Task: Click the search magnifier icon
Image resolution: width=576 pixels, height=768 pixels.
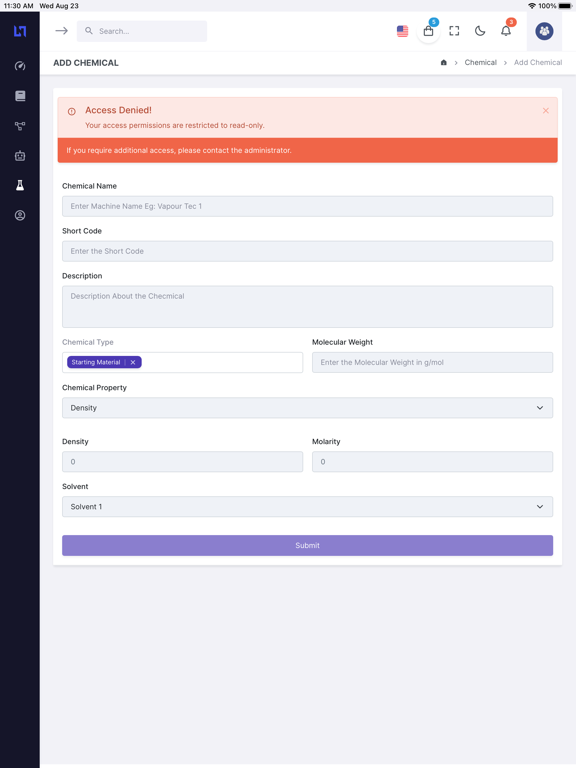Action: 89,31
